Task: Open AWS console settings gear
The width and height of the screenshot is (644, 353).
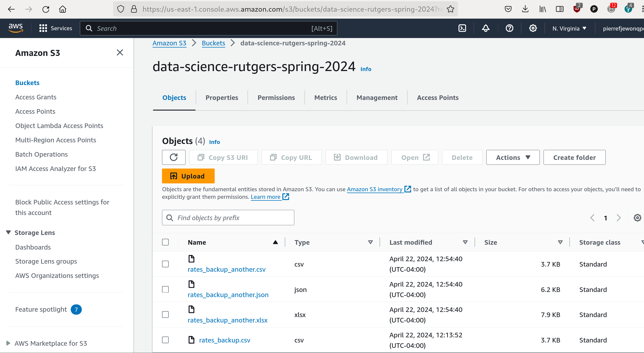Action: click(x=533, y=28)
